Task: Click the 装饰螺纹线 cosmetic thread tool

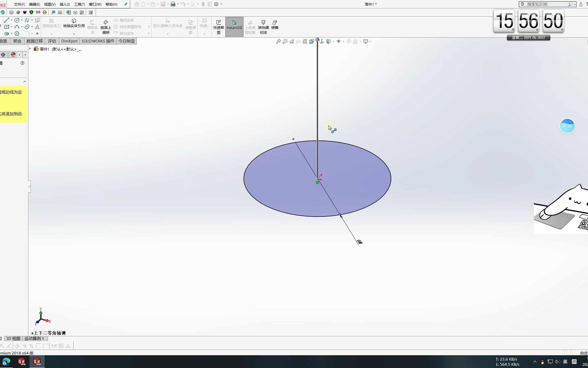Action: 263,27
